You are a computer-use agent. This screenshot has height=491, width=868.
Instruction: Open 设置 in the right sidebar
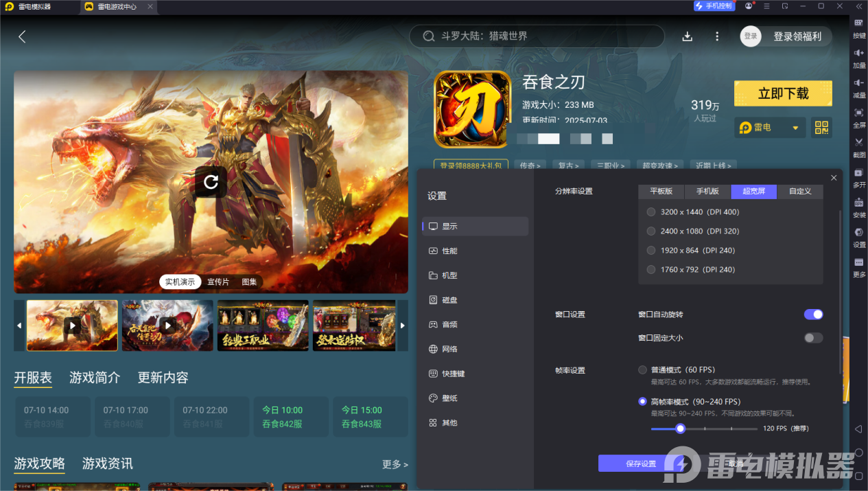coord(858,236)
